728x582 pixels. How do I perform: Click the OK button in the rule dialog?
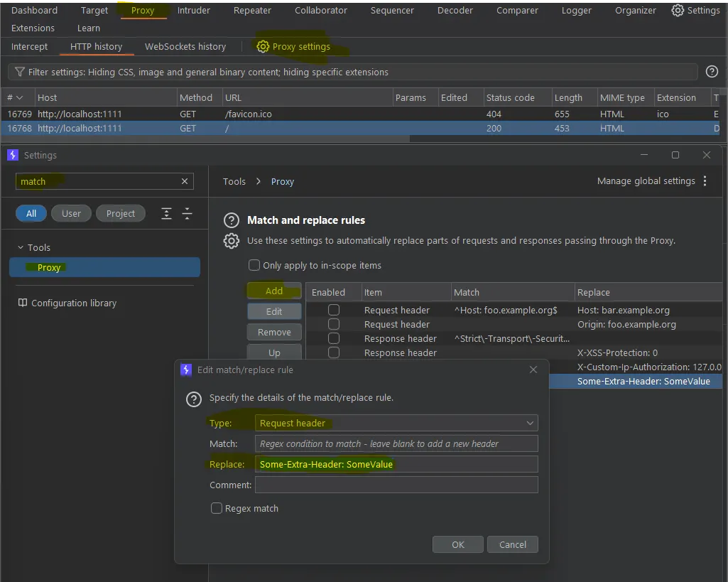[458, 544]
